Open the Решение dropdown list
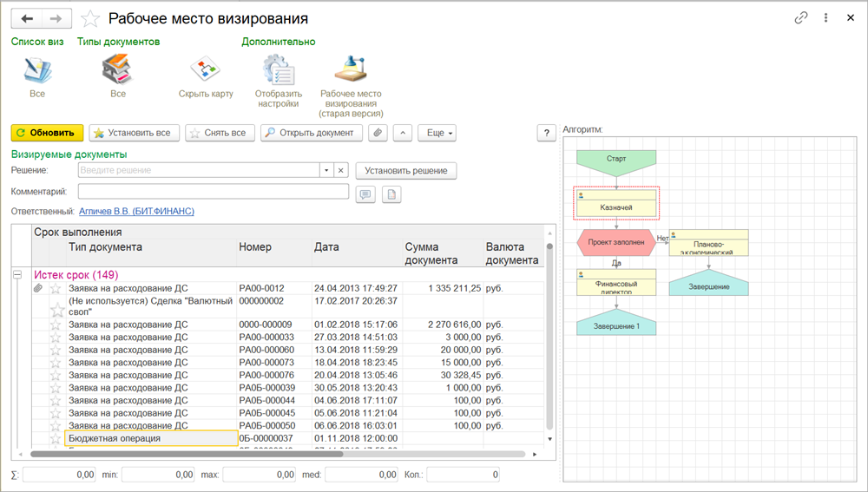Image resolution: width=868 pixels, height=492 pixels. pos(325,171)
